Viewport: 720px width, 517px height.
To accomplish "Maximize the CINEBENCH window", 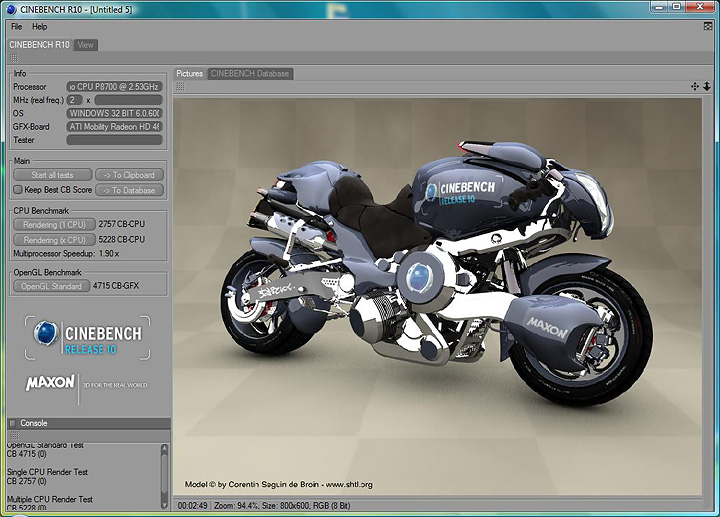I will [677, 6].
